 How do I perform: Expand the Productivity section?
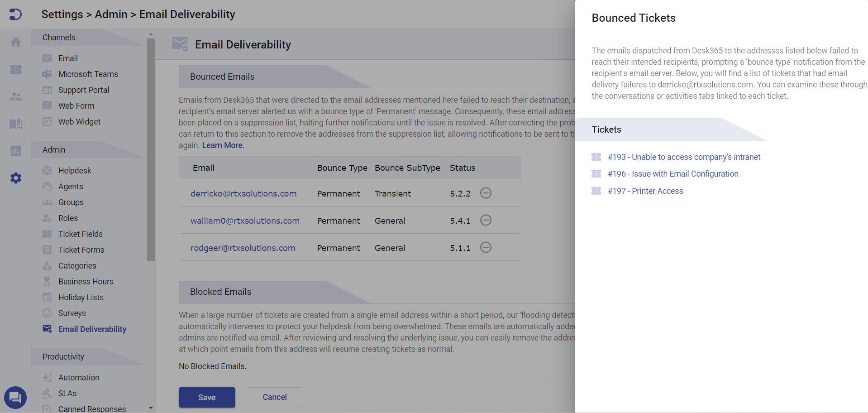(63, 356)
